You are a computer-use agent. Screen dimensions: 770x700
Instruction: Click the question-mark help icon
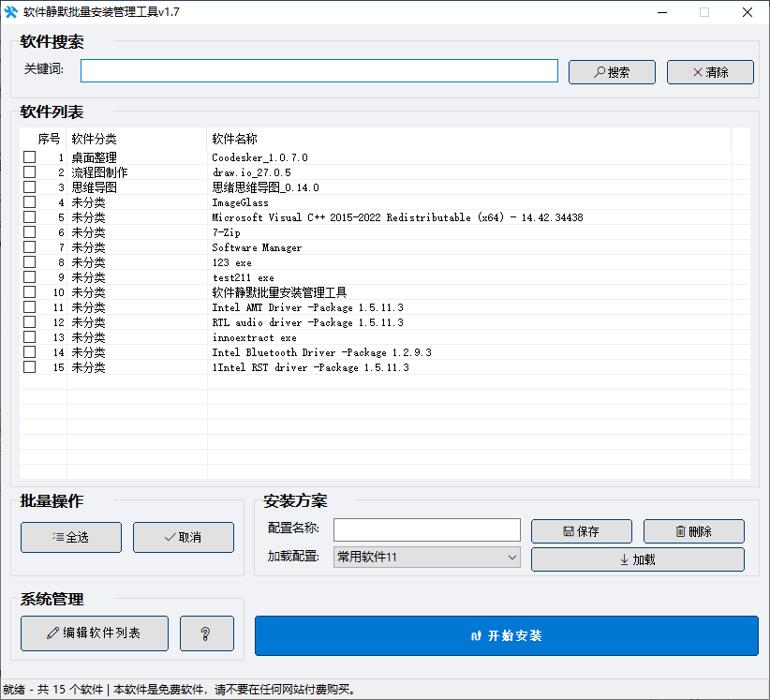pyautogui.click(x=206, y=633)
